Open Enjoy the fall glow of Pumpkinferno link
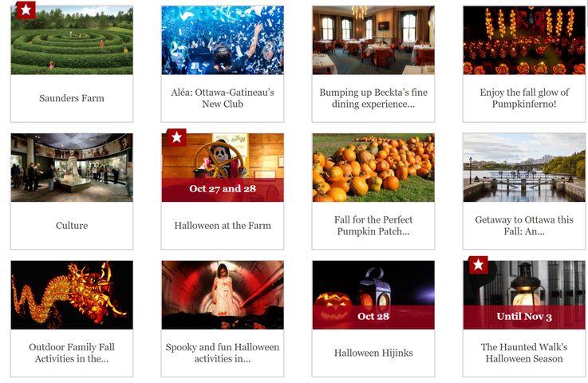588x383 pixels. click(x=524, y=98)
